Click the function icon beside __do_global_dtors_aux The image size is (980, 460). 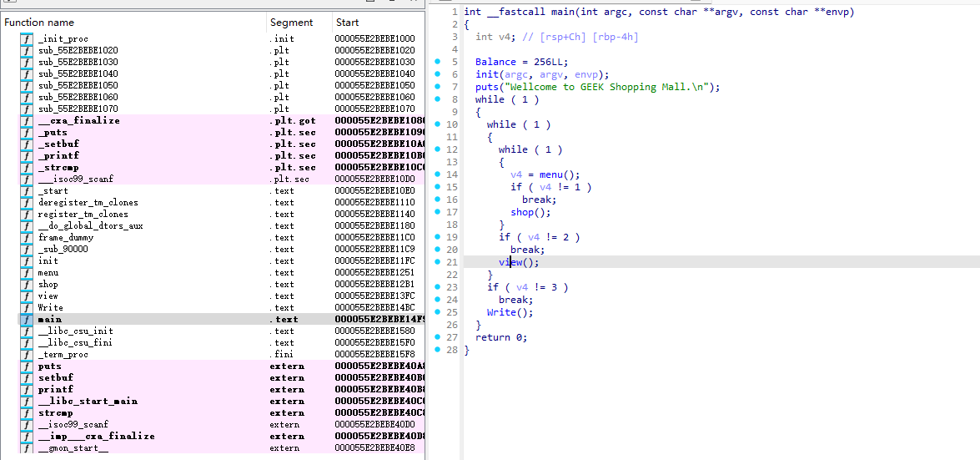coord(27,225)
